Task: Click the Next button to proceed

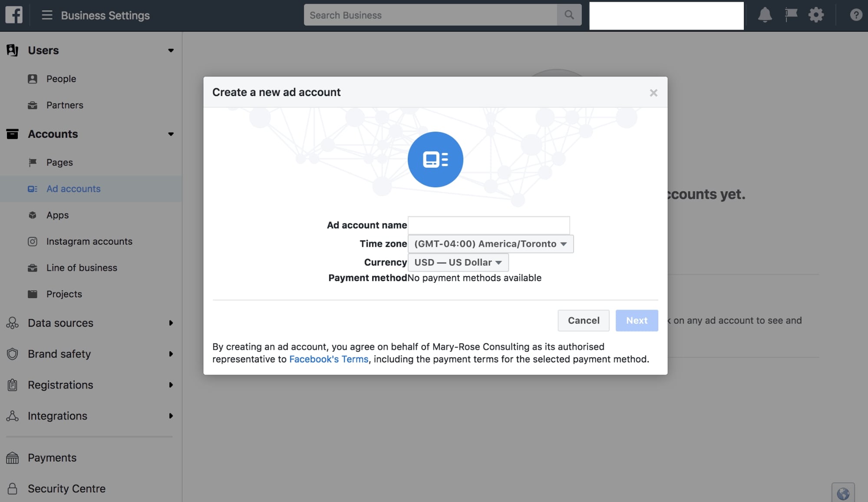Action: pos(637,320)
